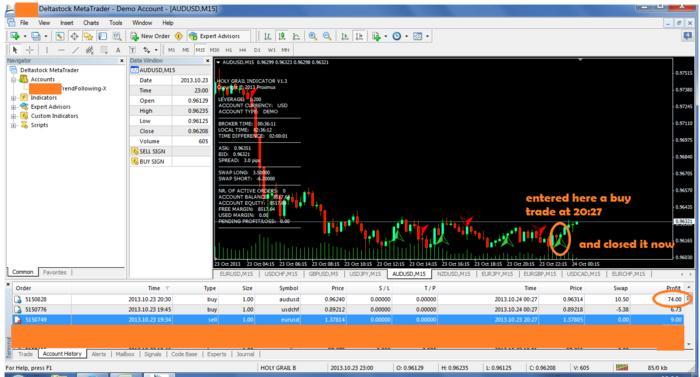This screenshot has height=377, width=700.
Task: Expand the Expert Advisors tree node
Action: point(13,107)
